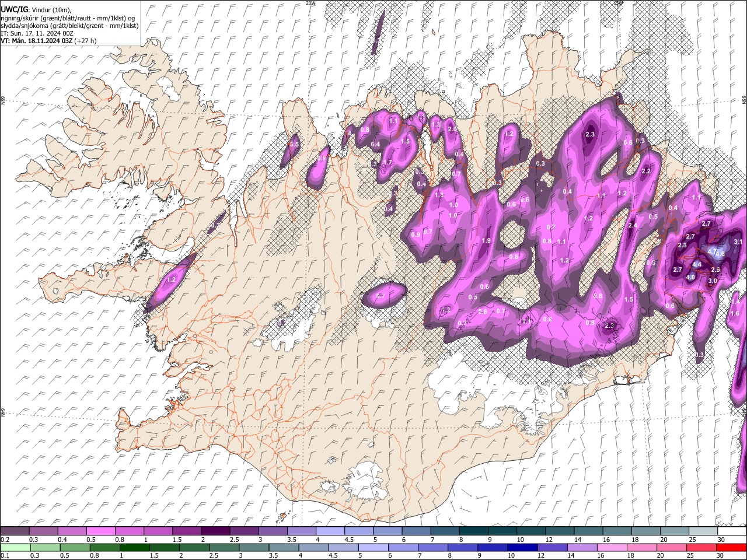This screenshot has height=560, width=747.
Task: Click the 4.0 snowfall value label
Action: 690,278
